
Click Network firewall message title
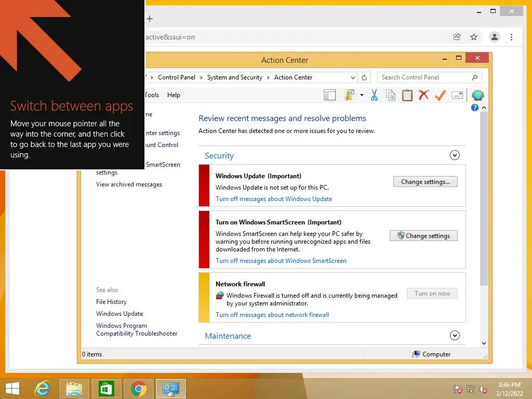tap(240, 284)
